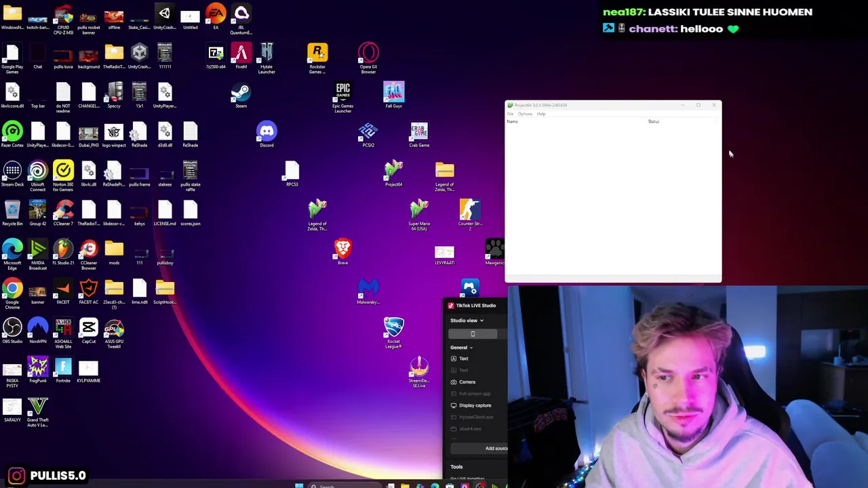Image resolution: width=868 pixels, height=488 pixels.
Task: Open the FiveM desktop icon
Action: (241, 56)
